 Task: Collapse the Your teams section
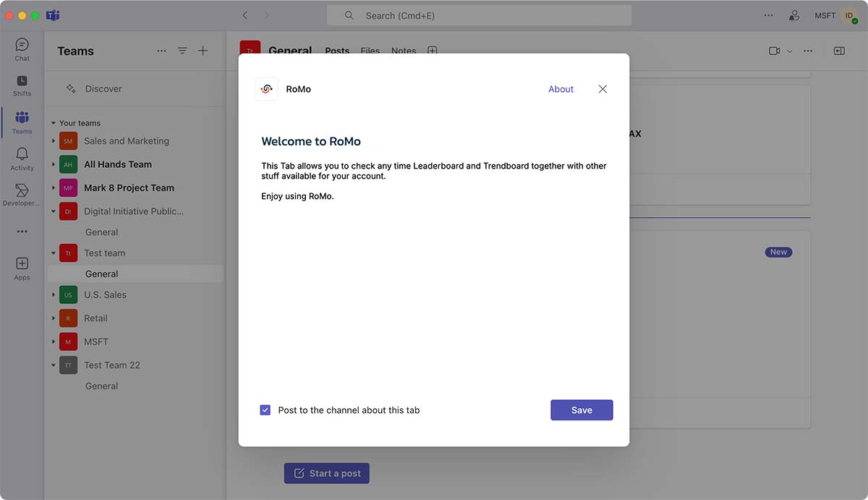point(54,123)
